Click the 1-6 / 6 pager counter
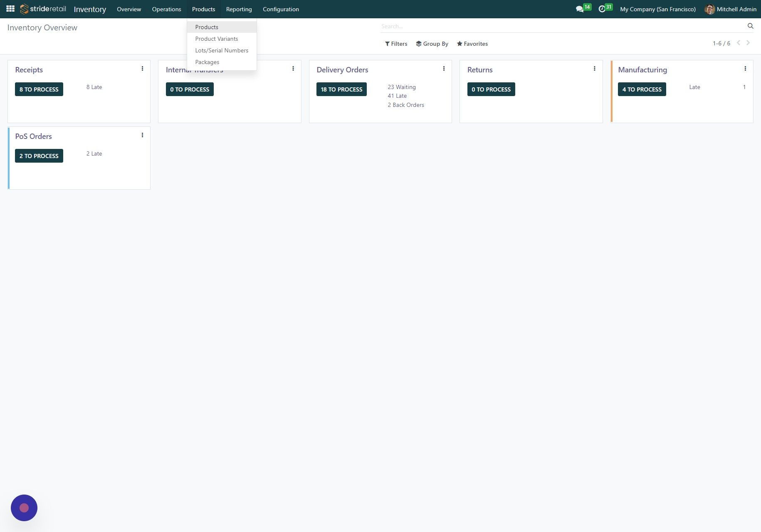This screenshot has width=761, height=532. 721,43
